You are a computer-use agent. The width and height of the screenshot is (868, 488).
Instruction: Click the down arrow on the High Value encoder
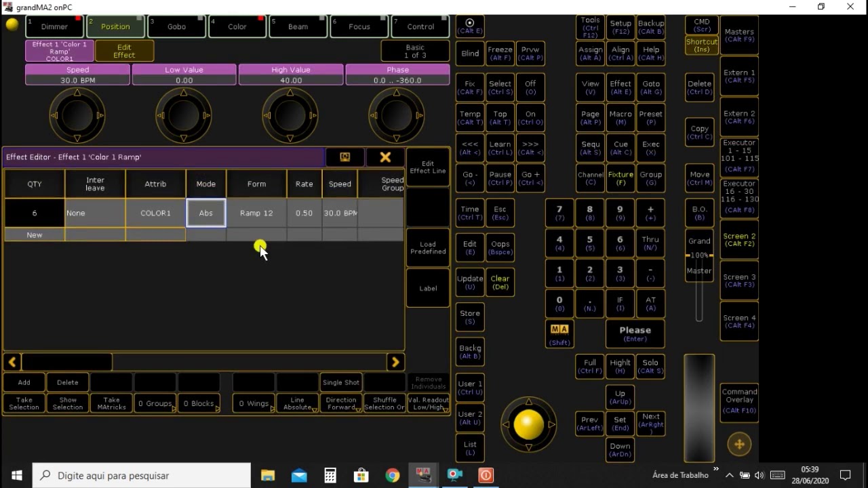click(x=290, y=138)
